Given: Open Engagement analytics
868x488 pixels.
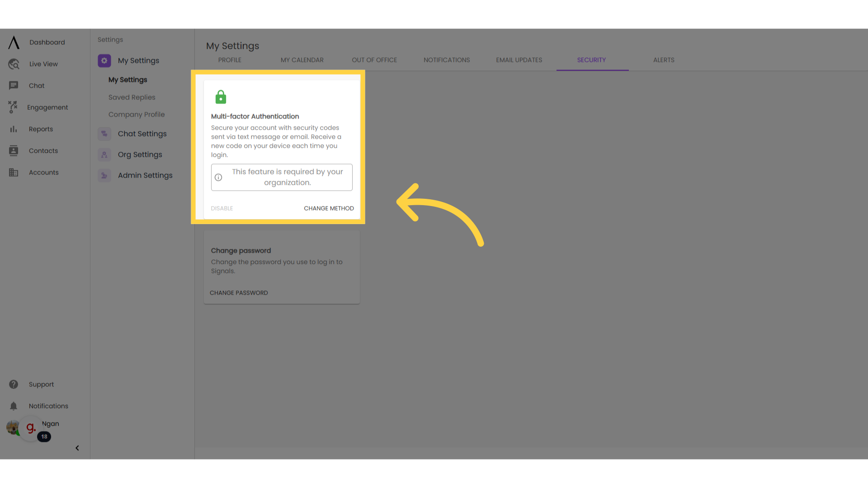Looking at the screenshot, I should [47, 107].
